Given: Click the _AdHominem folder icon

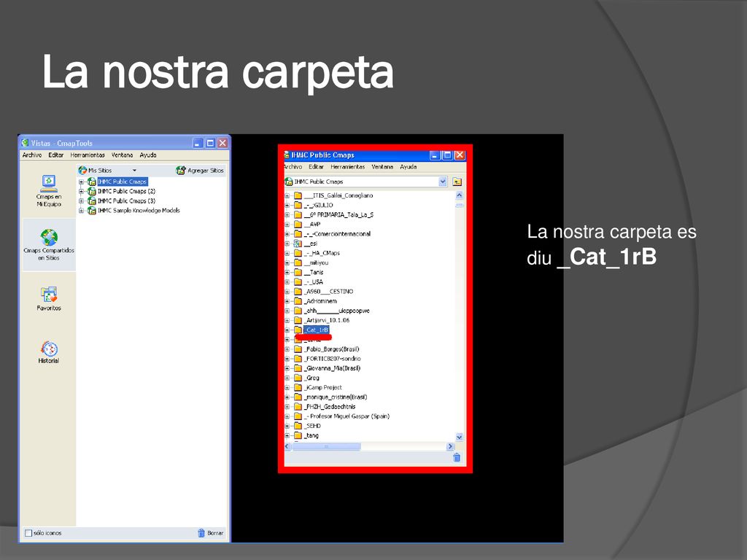Looking at the screenshot, I should [298, 301].
